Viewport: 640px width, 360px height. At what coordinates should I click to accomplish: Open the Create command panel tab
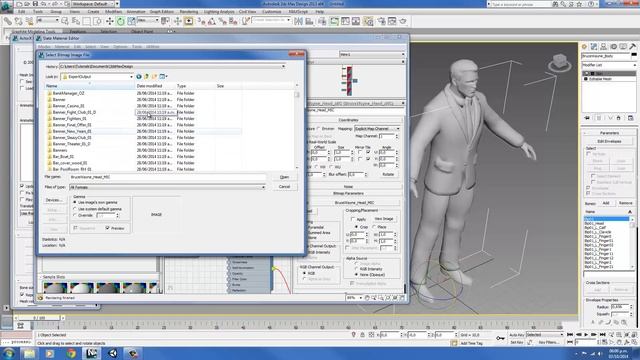[x=584, y=47]
